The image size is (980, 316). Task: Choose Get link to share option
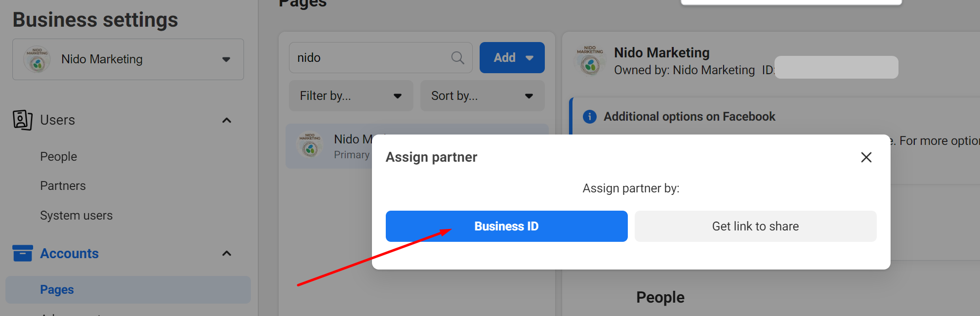tap(756, 226)
